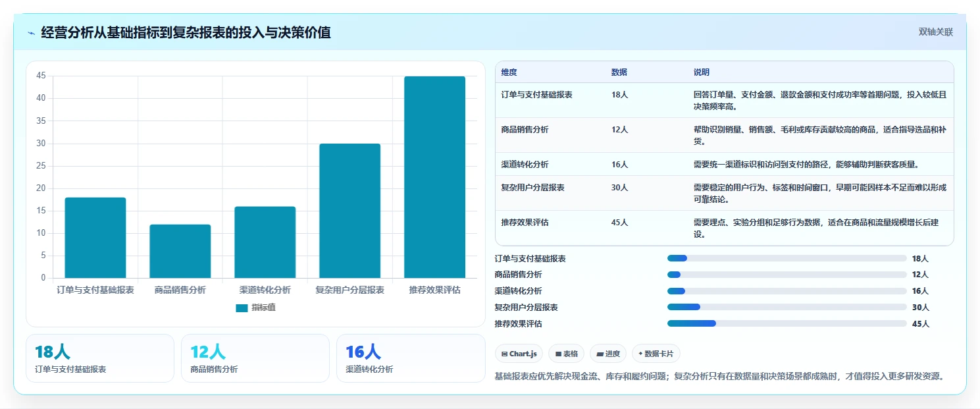
Task: Click the description starting 回答订单量
Action: point(820,101)
